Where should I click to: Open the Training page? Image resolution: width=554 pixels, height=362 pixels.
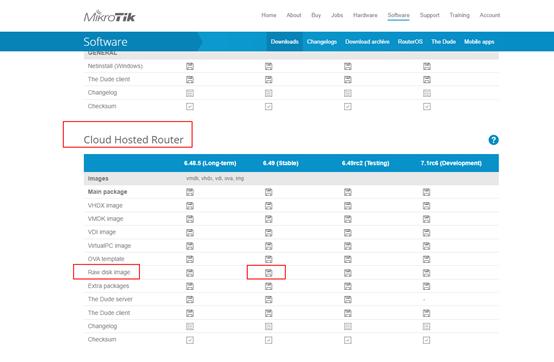pyautogui.click(x=460, y=15)
